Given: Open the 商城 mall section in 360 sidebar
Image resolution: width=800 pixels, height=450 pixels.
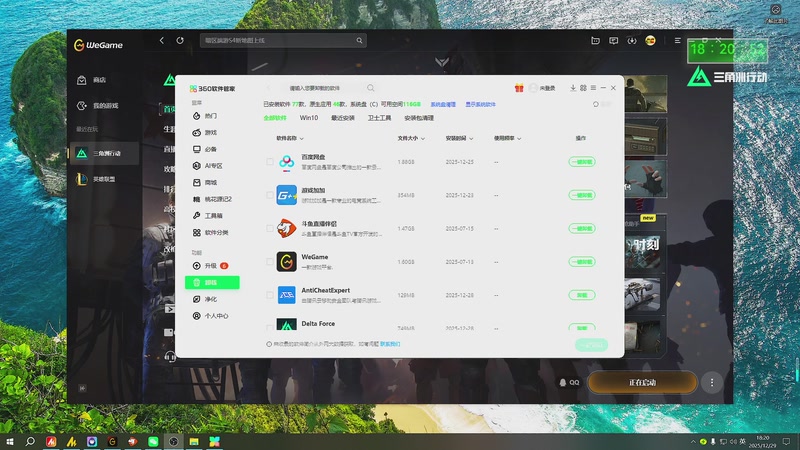Looking at the screenshot, I should pos(205,182).
